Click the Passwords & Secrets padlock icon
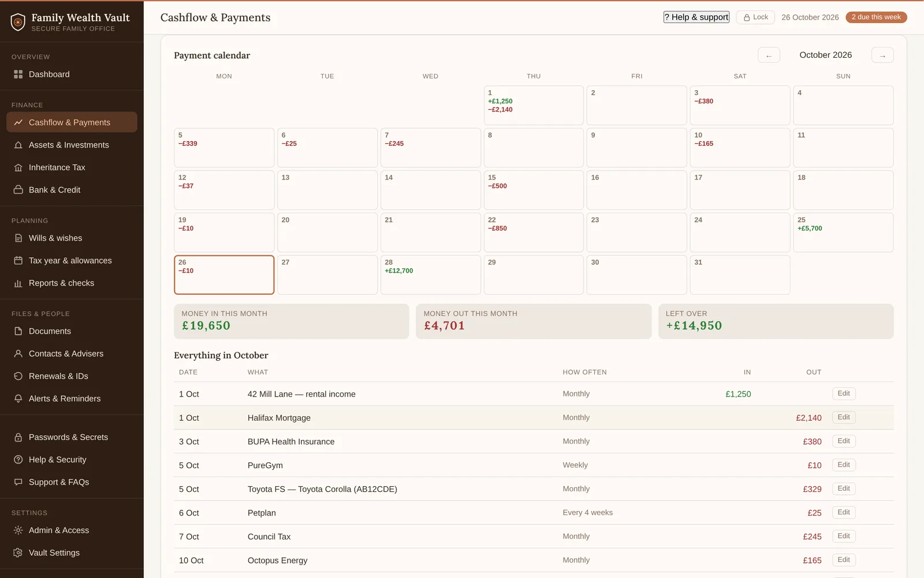Screen dimensions: 924x578 [18, 438]
